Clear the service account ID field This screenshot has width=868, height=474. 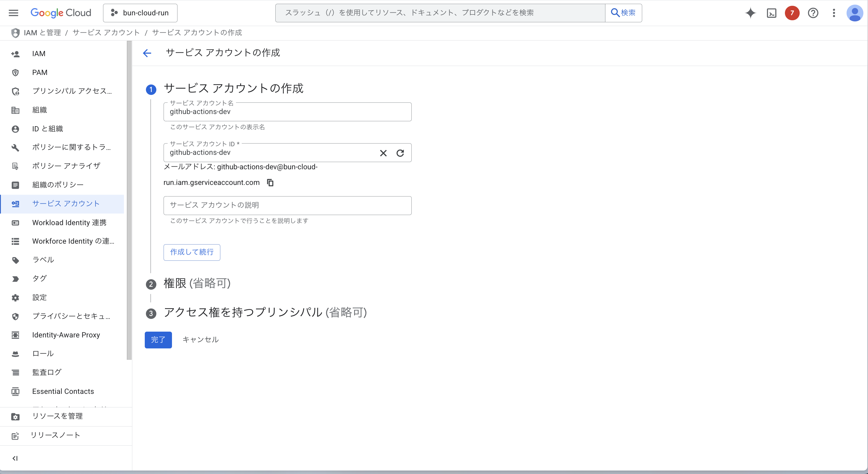tap(383, 153)
